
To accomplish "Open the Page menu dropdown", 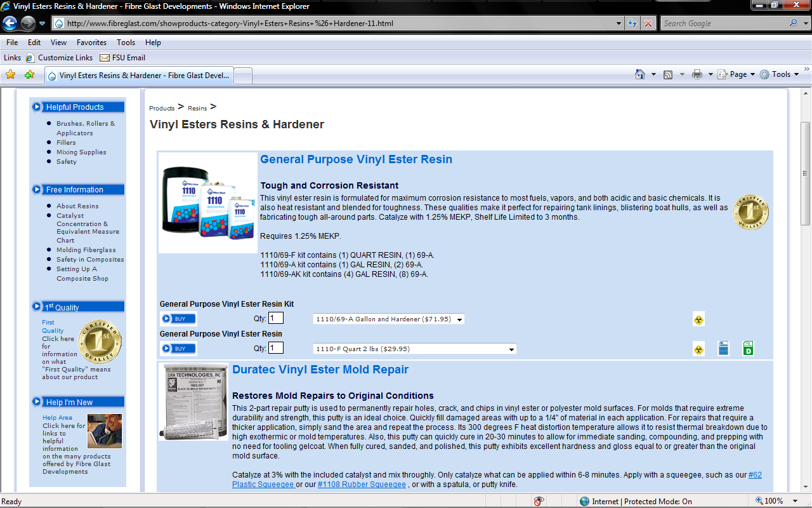I will point(736,74).
